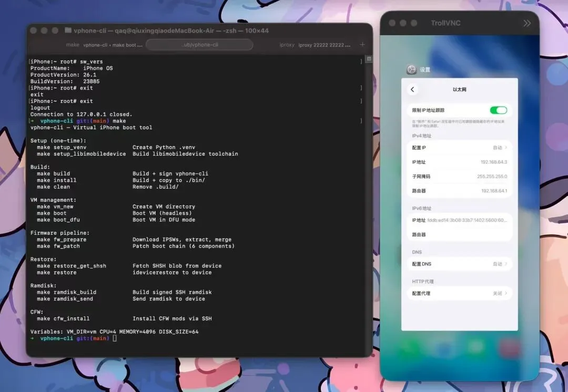Expand the TrollVNC toolbar double-chevron

(x=526, y=23)
